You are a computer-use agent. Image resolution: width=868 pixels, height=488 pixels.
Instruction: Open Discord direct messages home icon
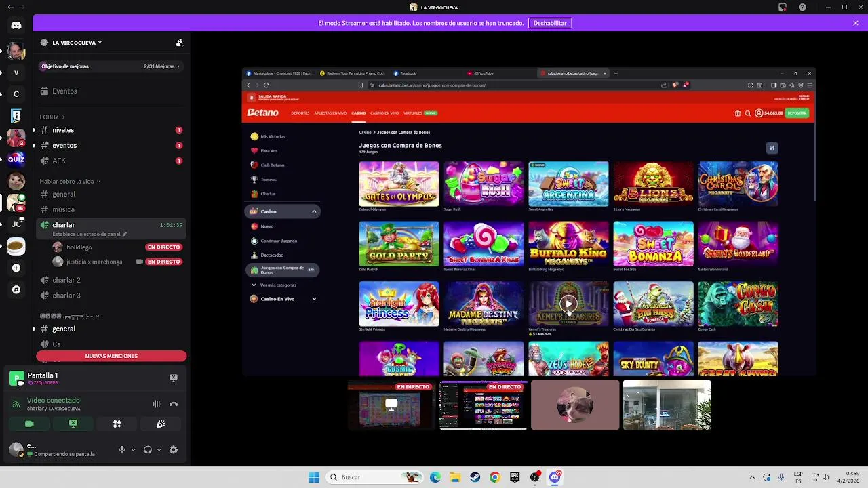click(x=16, y=25)
